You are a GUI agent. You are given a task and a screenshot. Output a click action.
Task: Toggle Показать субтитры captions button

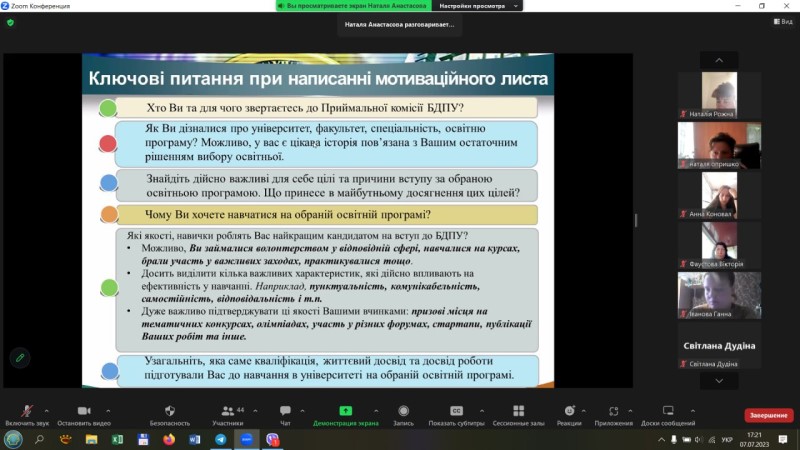(457, 415)
